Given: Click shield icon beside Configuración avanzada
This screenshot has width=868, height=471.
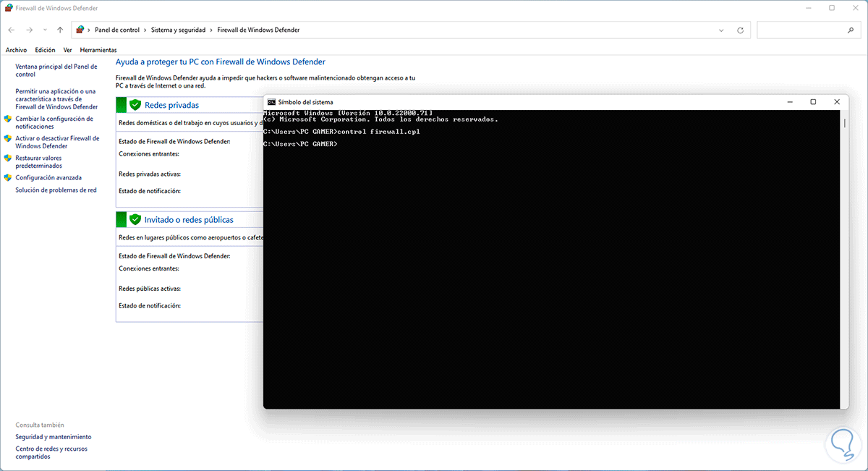Looking at the screenshot, I should coord(8,177).
